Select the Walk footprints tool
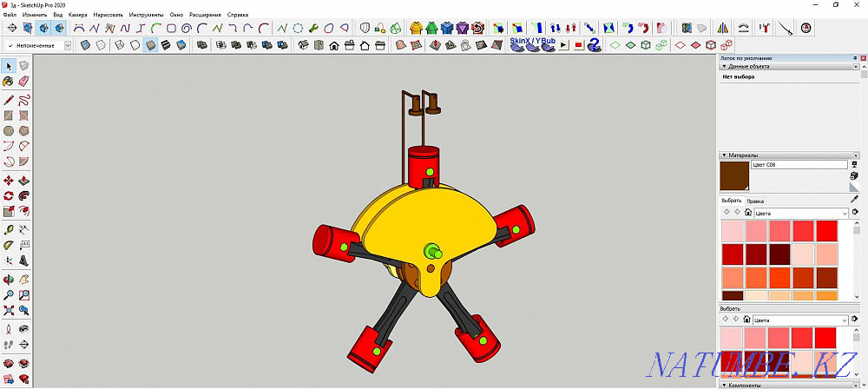 9,344
